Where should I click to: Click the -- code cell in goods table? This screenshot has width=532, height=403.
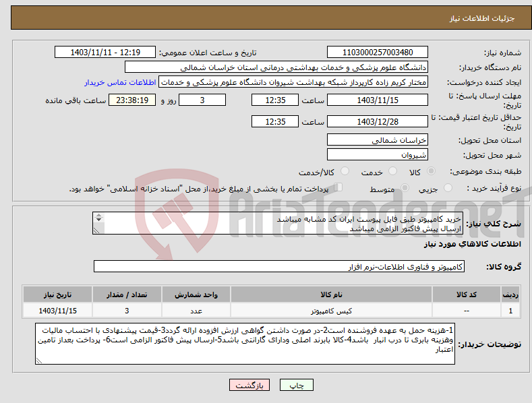point(467,311)
